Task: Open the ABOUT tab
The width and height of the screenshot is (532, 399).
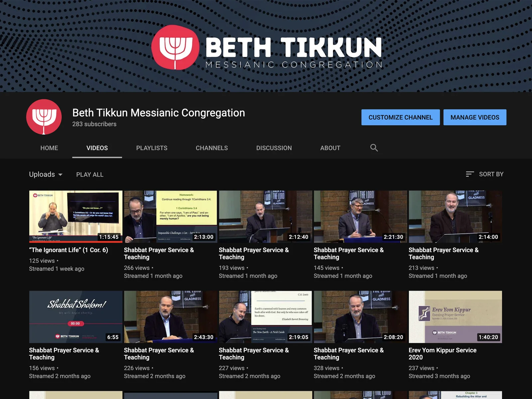Action: pyautogui.click(x=330, y=148)
